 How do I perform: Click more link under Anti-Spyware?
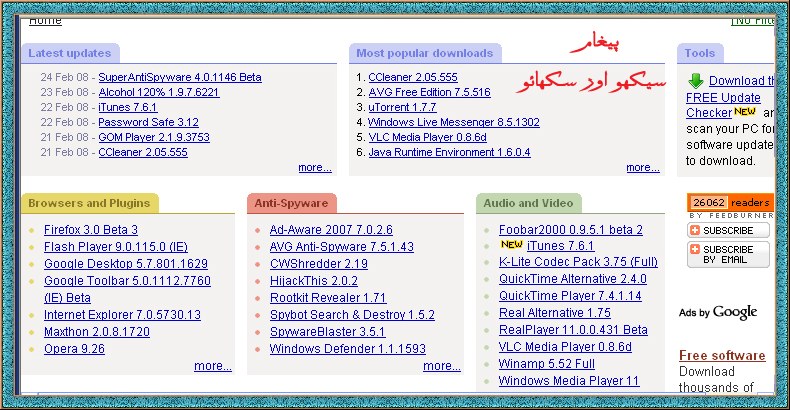click(x=442, y=366)
